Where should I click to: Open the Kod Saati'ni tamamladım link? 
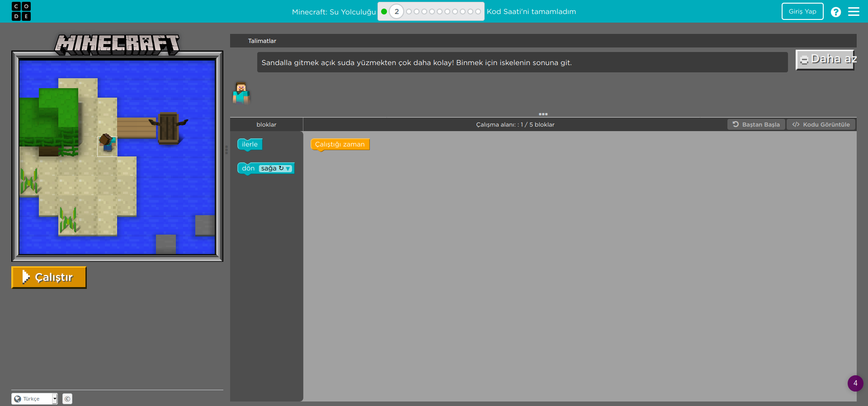tap(531, 12)
